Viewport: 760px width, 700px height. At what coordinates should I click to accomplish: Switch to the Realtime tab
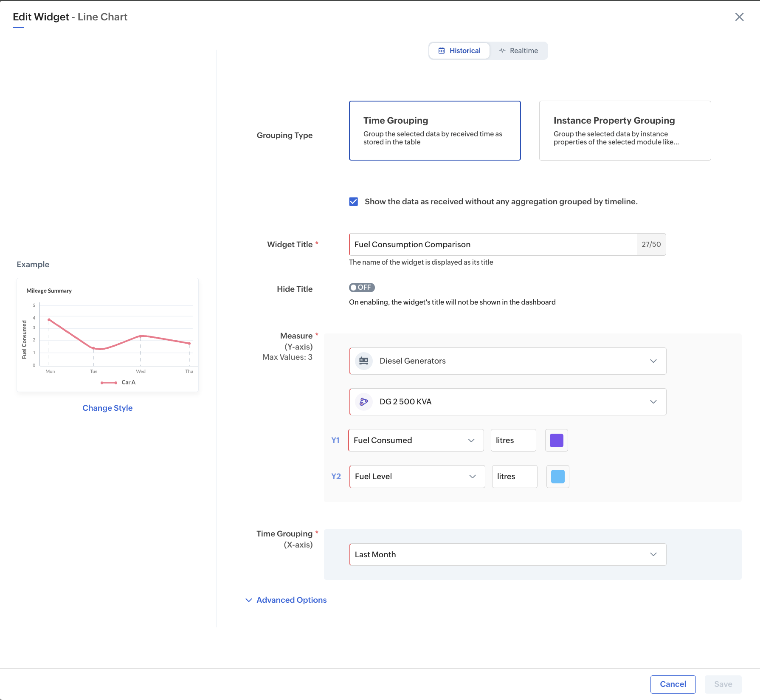(x=518, y=51)
